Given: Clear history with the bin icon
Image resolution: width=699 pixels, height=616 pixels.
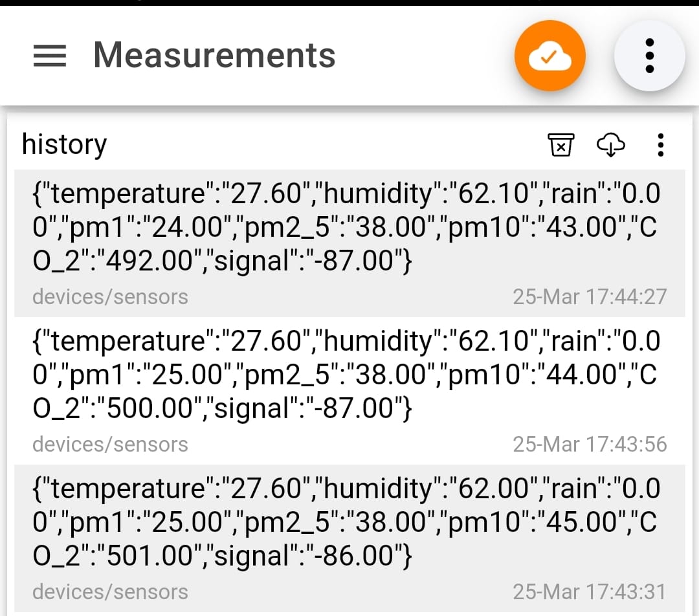Looking at the screenshot, I should (561, 145).
